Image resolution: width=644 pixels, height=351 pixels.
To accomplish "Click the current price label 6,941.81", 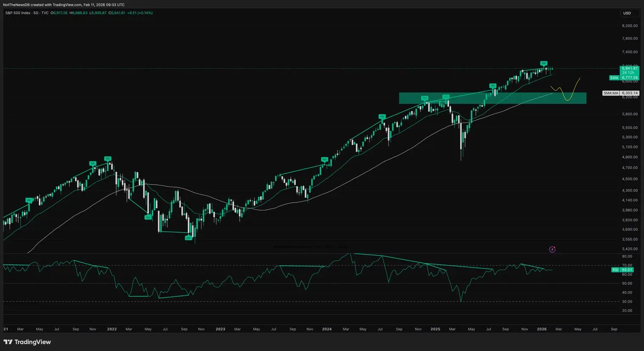I will (x=630, y=68).
